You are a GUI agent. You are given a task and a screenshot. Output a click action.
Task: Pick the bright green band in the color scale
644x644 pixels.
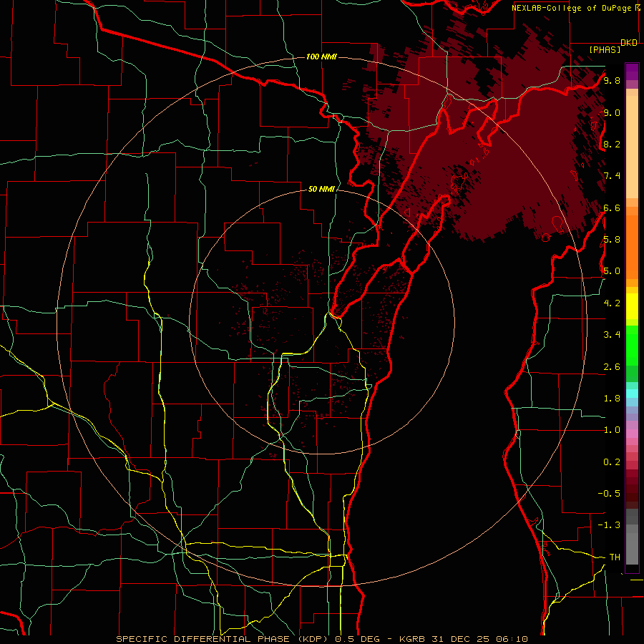tap(632, 346)
